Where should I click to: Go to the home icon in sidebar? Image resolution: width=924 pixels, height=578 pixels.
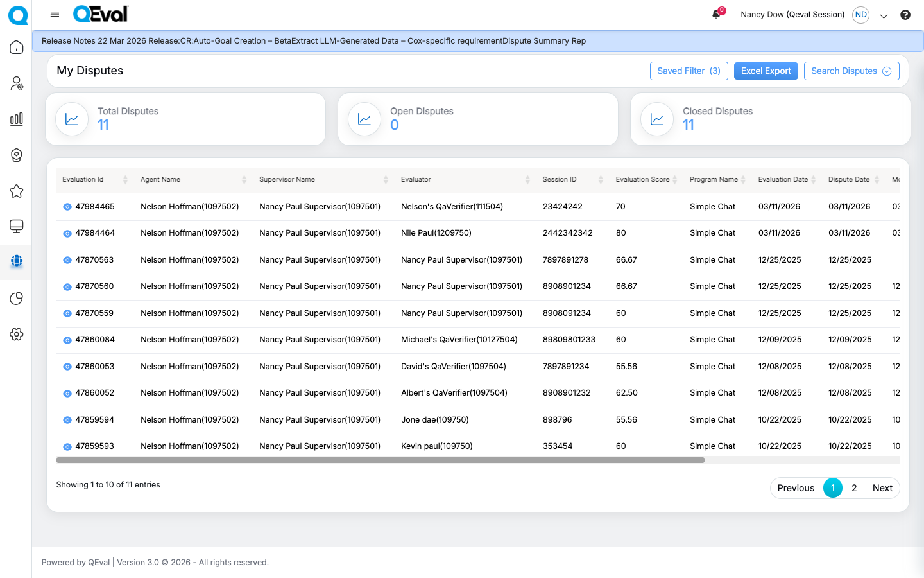(17, 48)
